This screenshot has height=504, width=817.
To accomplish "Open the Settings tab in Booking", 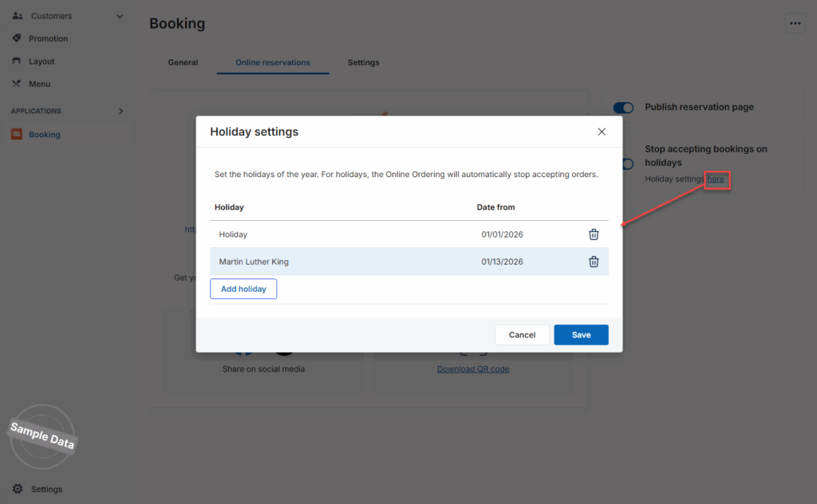I will click(363, 62).
